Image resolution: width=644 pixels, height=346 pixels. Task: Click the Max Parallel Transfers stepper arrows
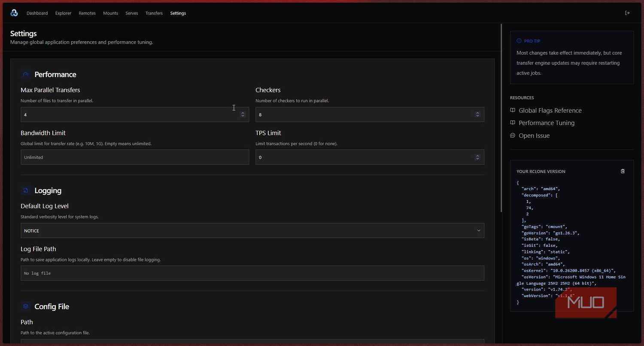[243, 115]
